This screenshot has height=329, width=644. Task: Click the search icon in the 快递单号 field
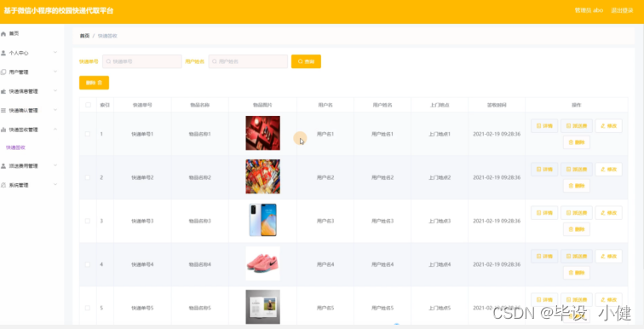(x=108, y=61)
